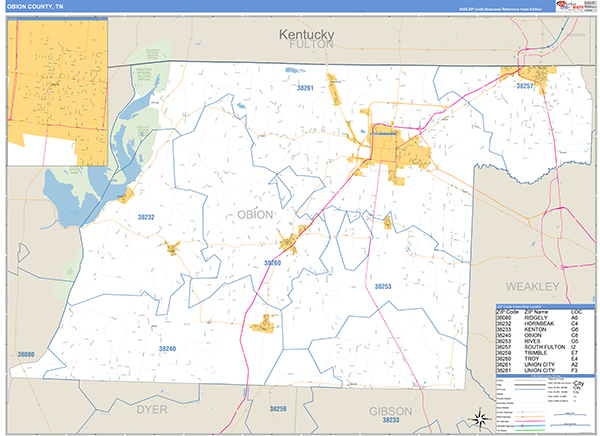Click the blue '38080' ZIP label on the map

click(26, 354)
